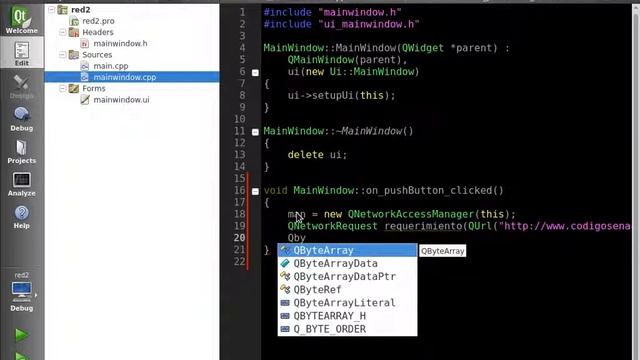Switch to Debug mode with bug icon

pyautogui.click(x=21, y=118)
